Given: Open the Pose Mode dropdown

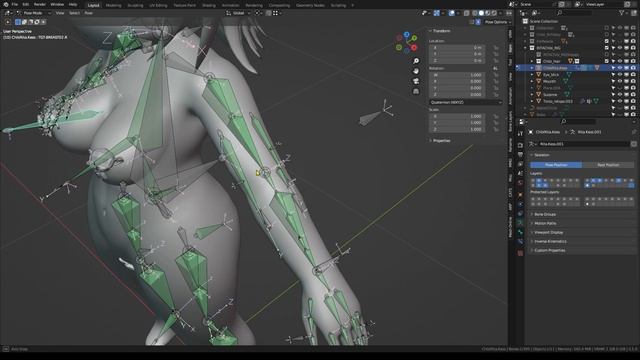Looking at the screenshot, I should 34,13.
